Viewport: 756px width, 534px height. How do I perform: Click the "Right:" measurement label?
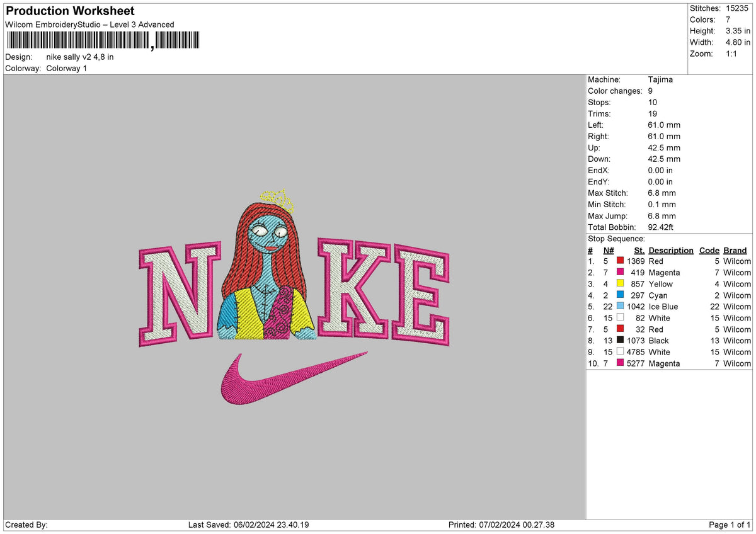pos(598,136)
